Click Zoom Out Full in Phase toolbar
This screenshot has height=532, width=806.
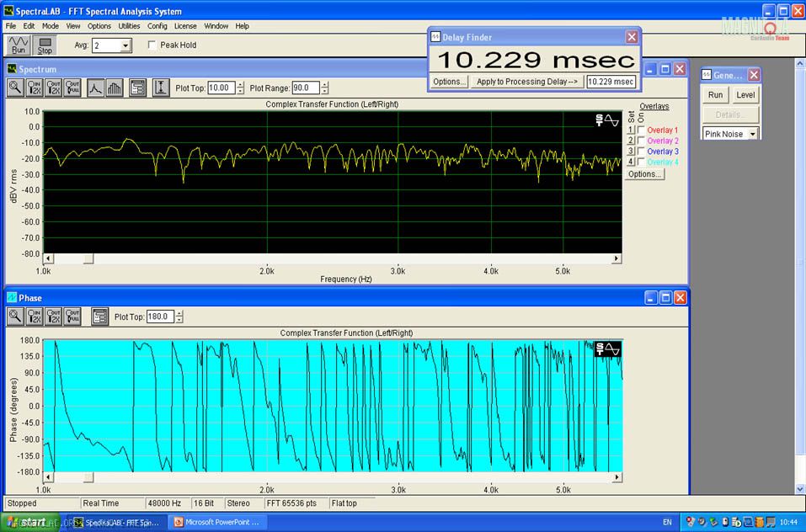coord(72,317)
